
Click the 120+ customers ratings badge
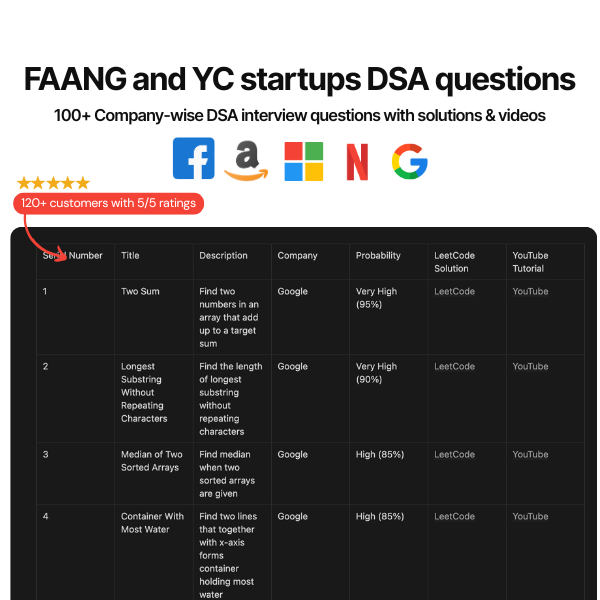pos(108,203)
